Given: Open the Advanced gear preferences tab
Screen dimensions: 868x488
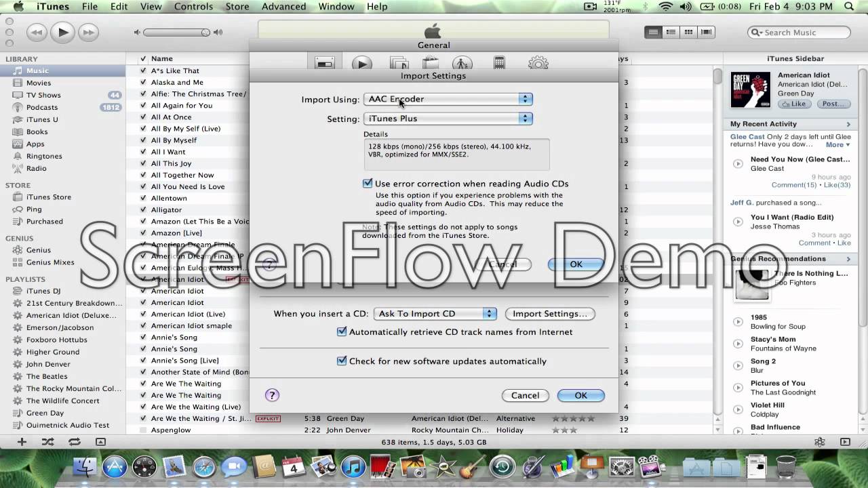Looking at the screenshot, I should [538, 63].
